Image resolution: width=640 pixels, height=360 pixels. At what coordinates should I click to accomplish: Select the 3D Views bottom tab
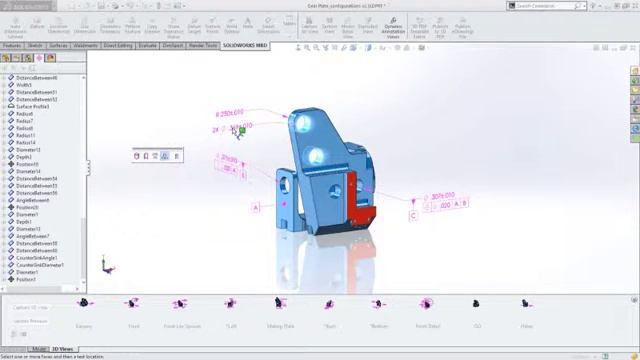62,349
